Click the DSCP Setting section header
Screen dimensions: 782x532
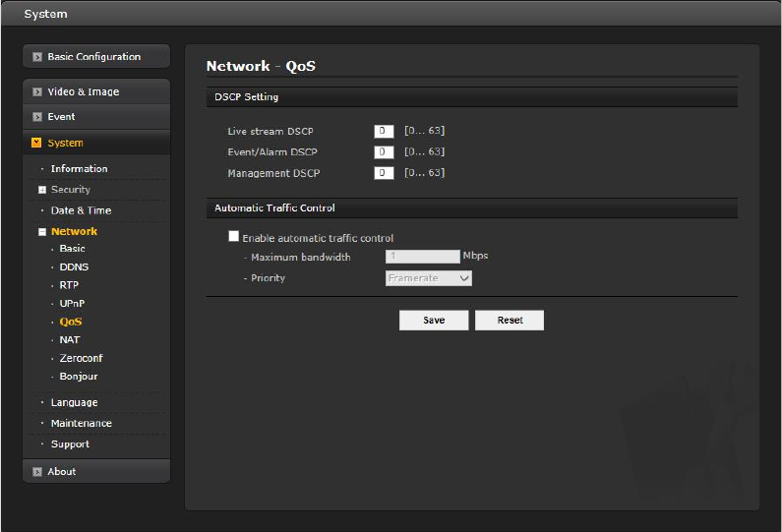coord(472,97)
